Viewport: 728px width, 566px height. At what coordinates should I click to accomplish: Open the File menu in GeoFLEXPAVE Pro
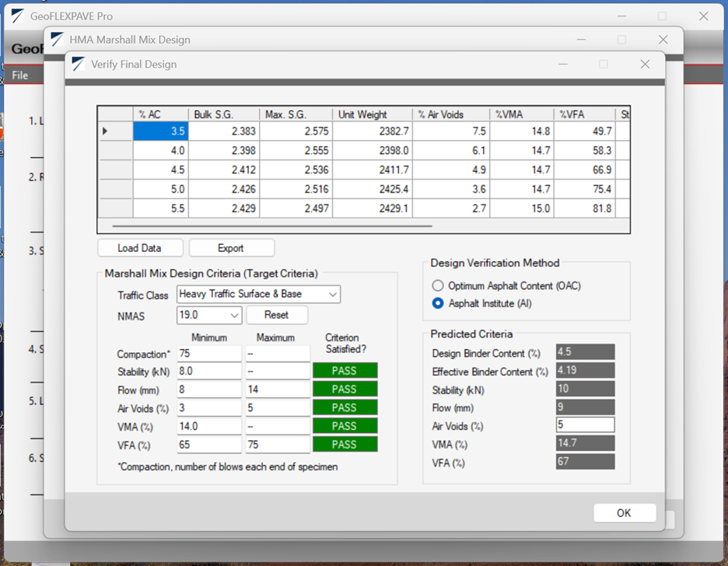[x=20, y=75]
